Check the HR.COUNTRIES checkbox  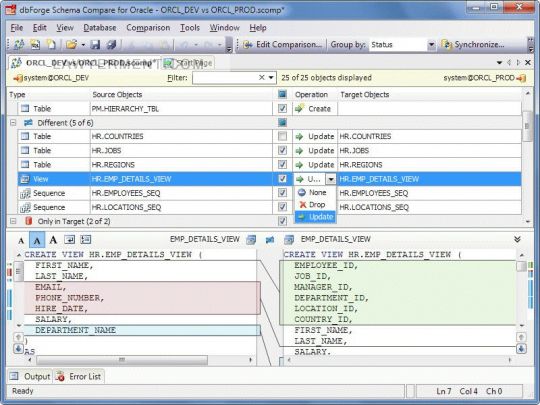[x=282, y=136]
